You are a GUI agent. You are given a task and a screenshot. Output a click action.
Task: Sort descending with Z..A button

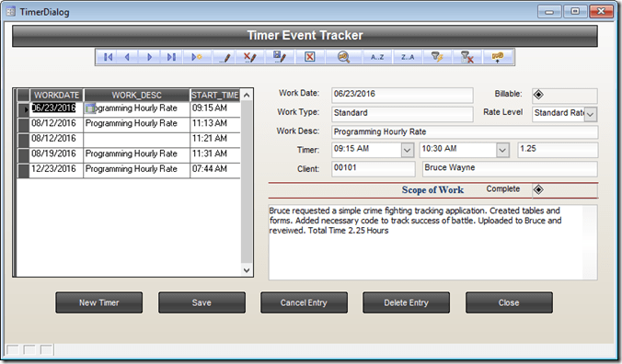pyautogui.click(x=408, y=57)
